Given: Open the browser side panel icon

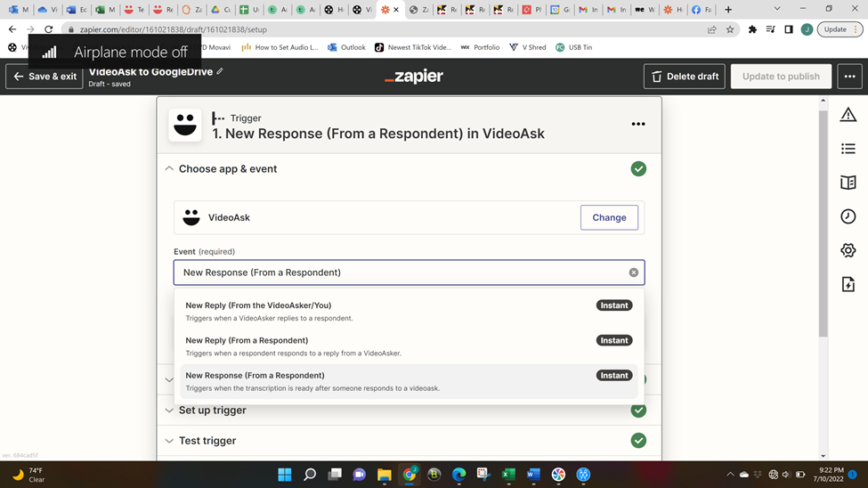Looking at the screenshot, I should tap(789, 29).
